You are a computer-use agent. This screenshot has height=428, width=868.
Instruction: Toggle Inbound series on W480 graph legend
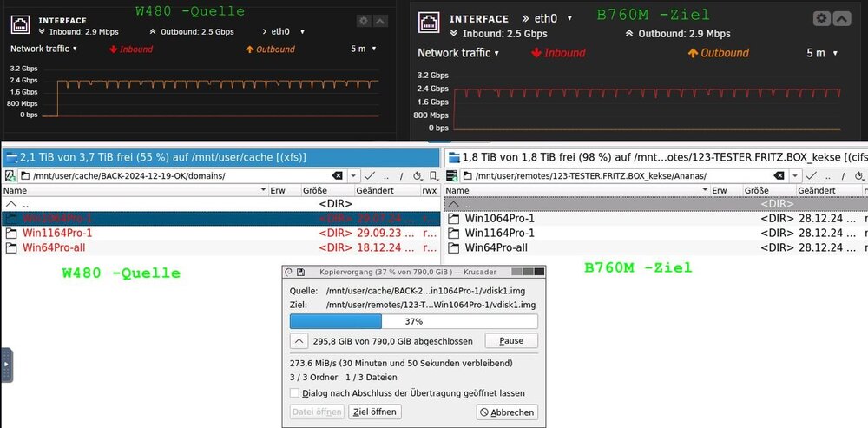point(131,49)
